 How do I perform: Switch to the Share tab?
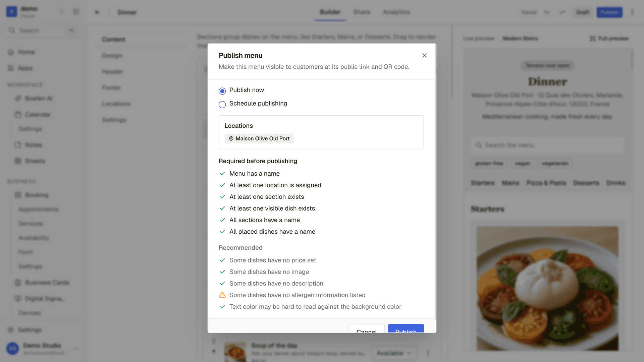(362, 12)
